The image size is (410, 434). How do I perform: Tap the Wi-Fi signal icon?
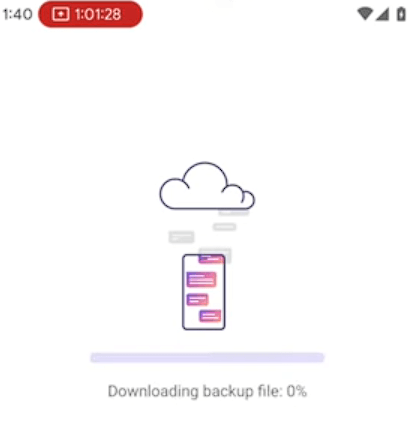click(365, 14)
